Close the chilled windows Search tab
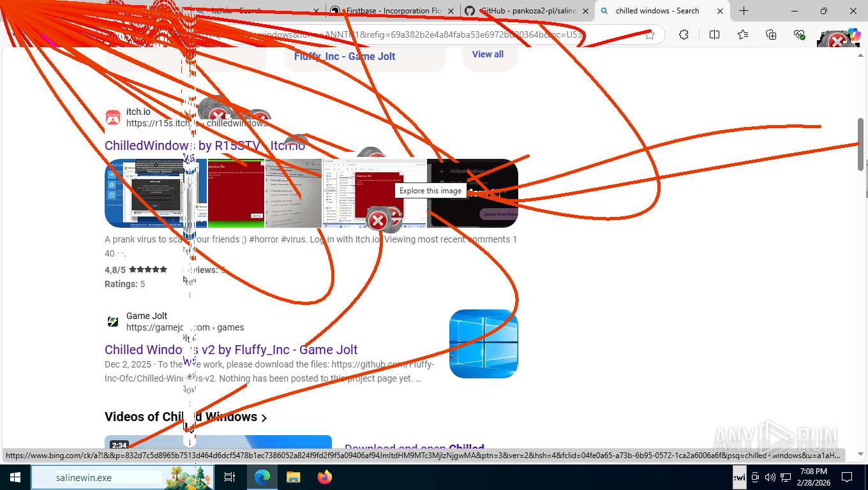Screen dimensions: 868x490 coord(720,11)
